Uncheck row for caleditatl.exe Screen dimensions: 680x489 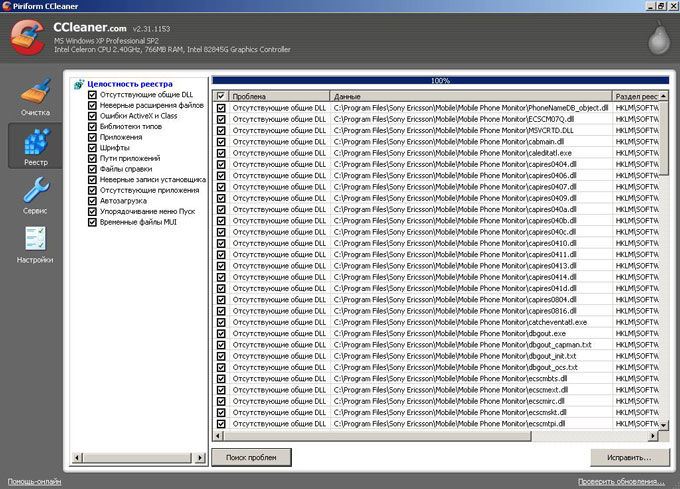[221, 153]
